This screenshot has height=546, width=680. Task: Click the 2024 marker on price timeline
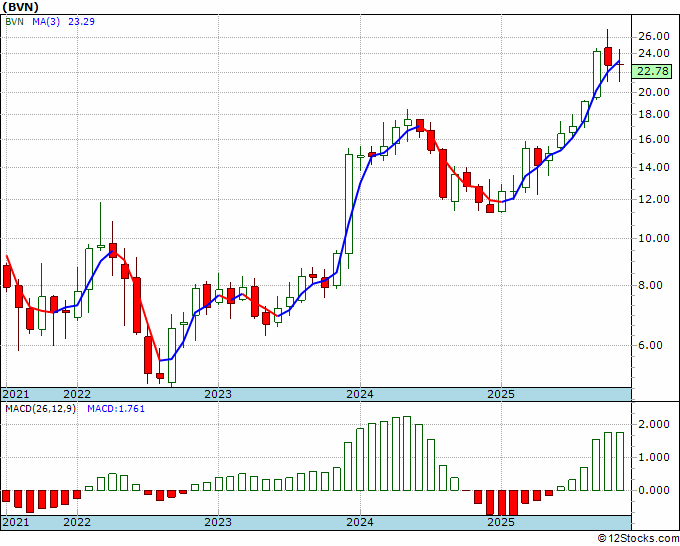click(360, 394)
